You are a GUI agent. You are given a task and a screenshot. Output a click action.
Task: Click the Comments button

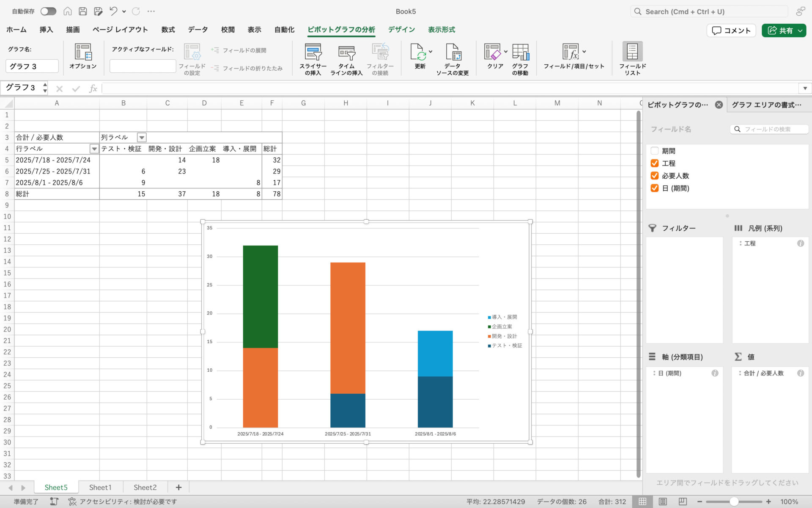click(x=731, y=30)
